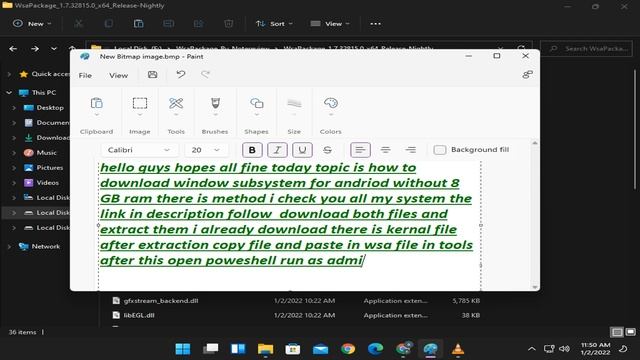Screen dimensions: 640x360
Task: Expand the Clipboard dropdown arrow
Action: click(96, 115)
